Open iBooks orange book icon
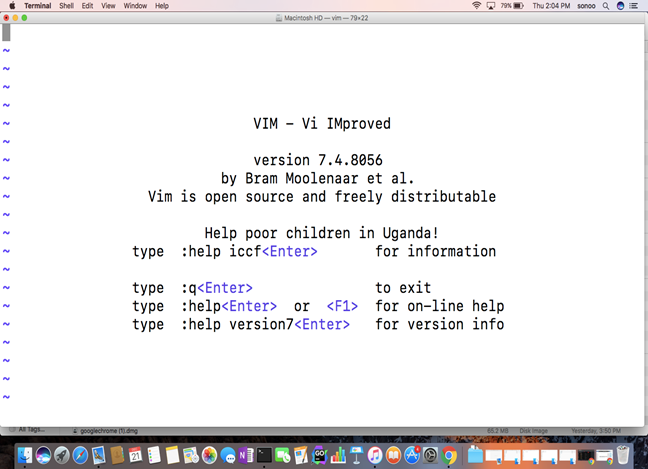This screenshot has width=648, height=469. tap(393, 455)
